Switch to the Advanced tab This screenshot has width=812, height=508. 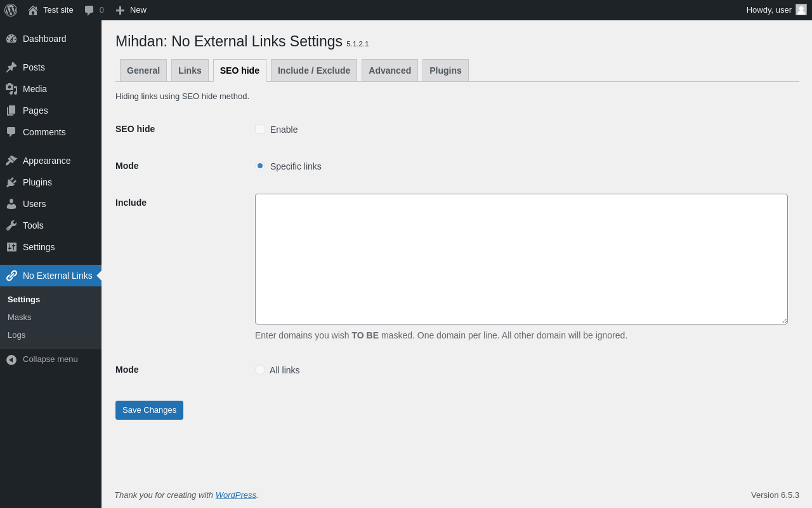click(x=390, y=70)
